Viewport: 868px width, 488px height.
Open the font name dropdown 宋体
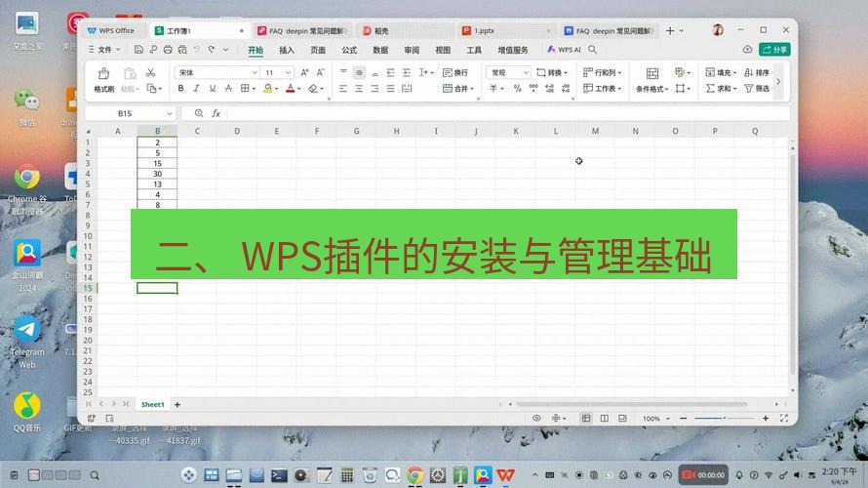click(255, 72)
